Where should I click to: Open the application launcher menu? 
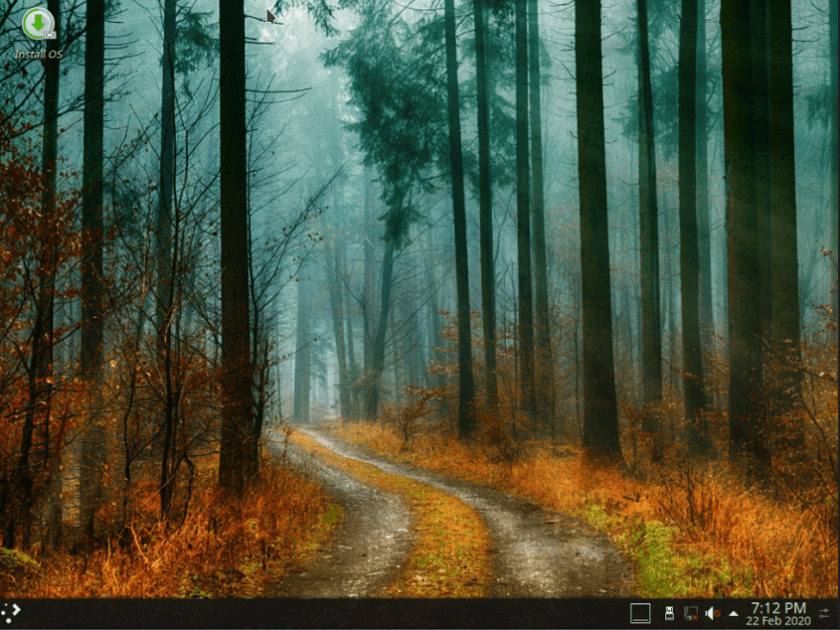click(x=11, y=614)
